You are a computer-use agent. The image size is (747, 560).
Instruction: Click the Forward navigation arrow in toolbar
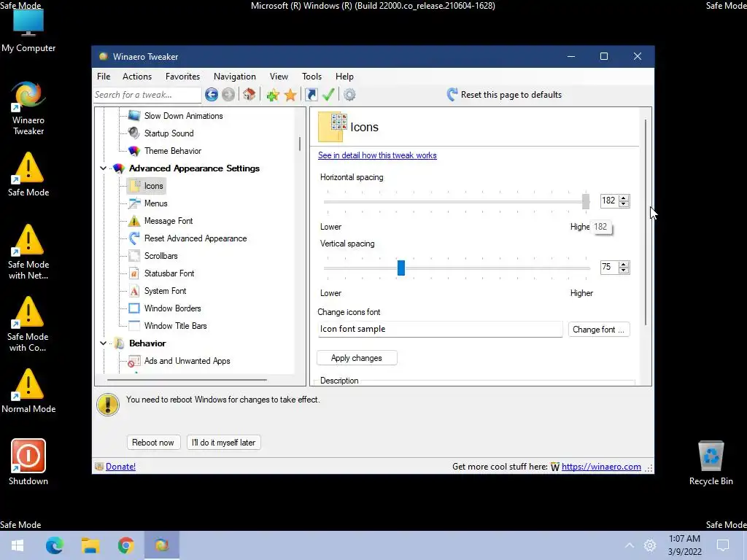pyautogui.click(x=228, y=95)
